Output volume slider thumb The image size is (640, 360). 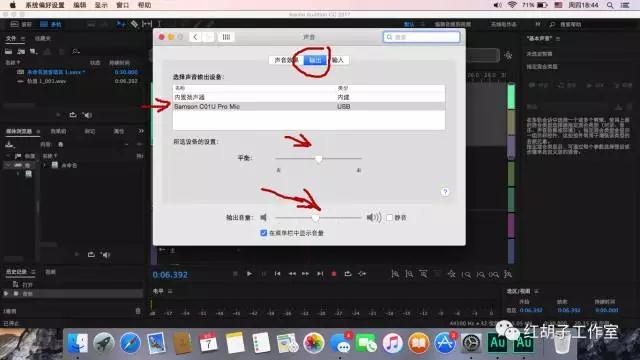(x=315, y=218)
